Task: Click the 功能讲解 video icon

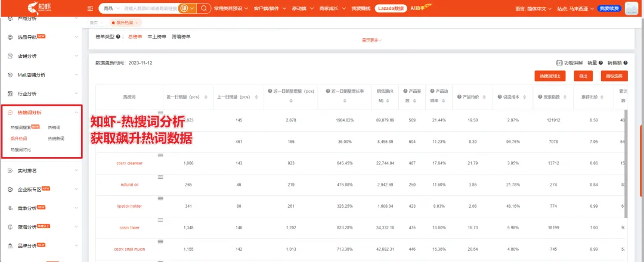Action: tap(559, 63)
